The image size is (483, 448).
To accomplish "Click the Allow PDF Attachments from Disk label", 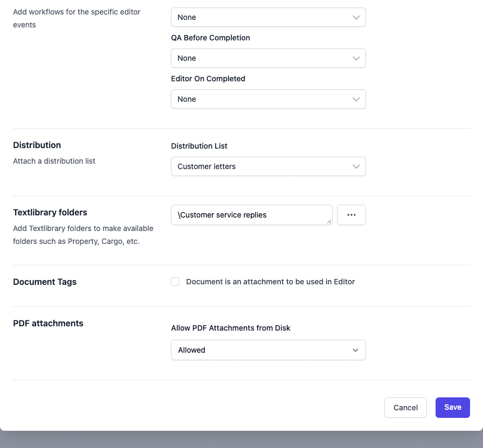I will tap(230, 328).
